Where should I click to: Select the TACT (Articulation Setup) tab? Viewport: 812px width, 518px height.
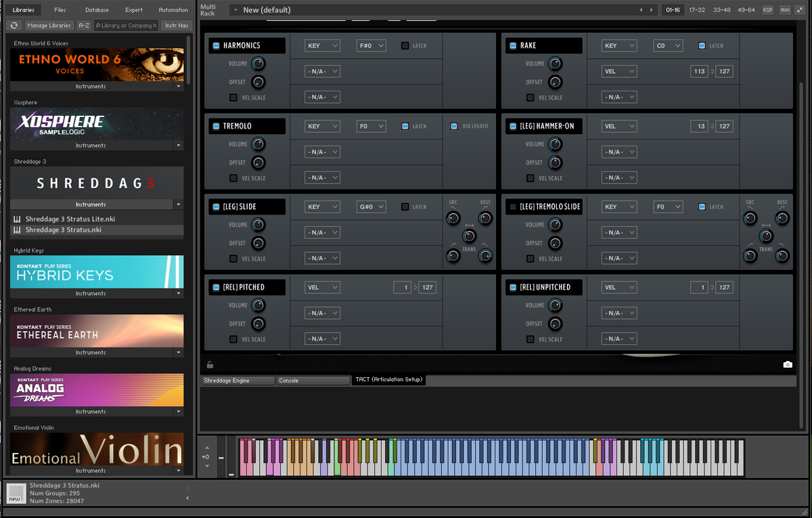[x=389, y=380]
